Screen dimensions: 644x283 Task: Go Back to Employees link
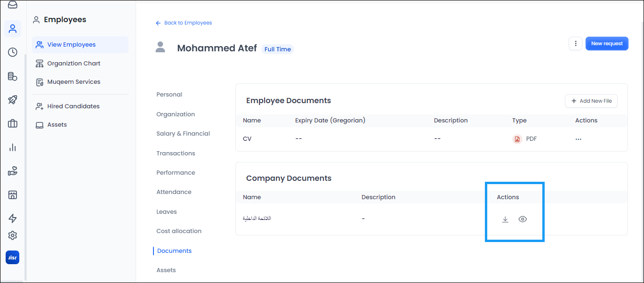click(184, 23)
